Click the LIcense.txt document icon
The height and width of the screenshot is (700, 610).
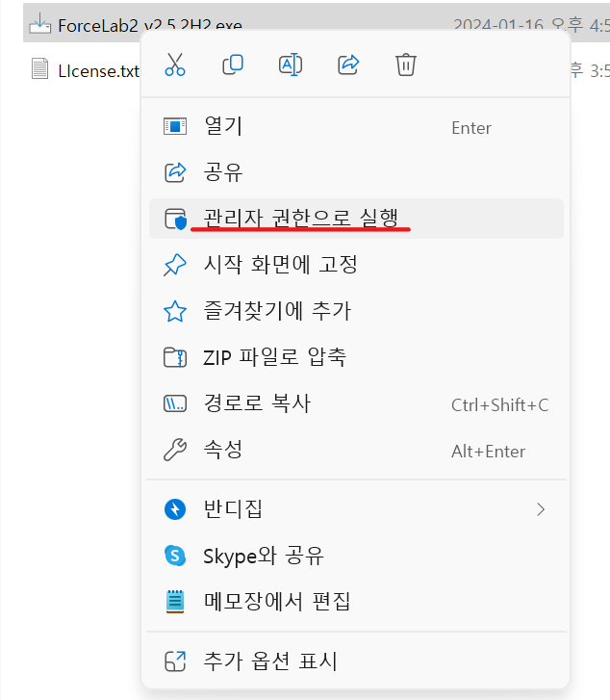point(39,69)
